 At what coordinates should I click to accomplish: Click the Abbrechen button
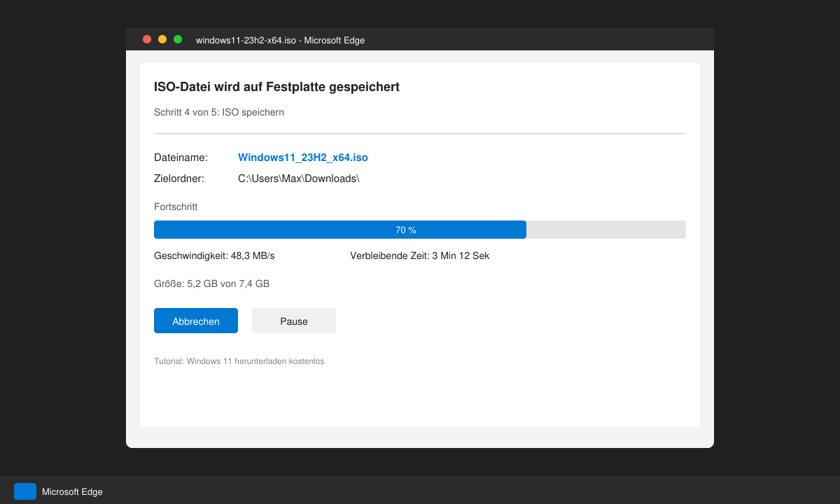coord(196,321)
